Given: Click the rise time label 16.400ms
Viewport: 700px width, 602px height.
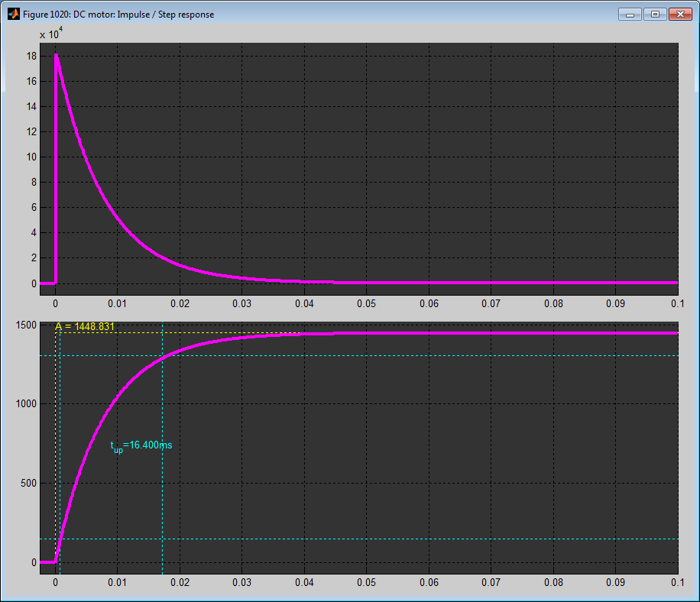Looking at the screenshot, I should [x=141, y=445].
